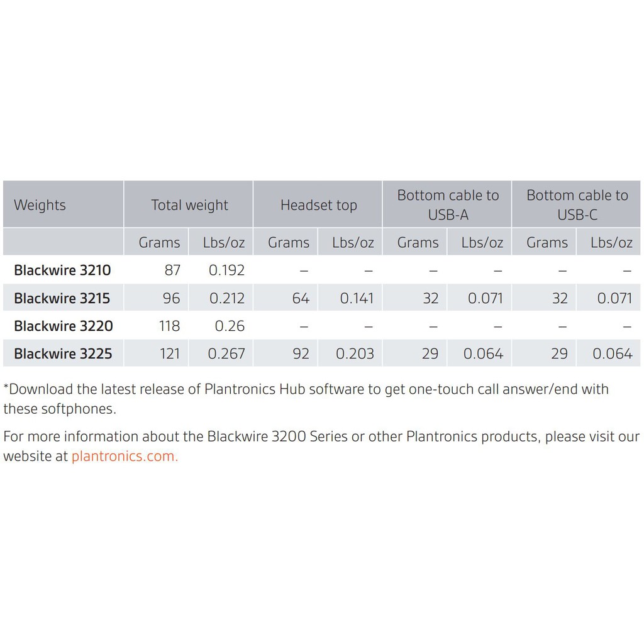This screenshot has width=644, height=644.
Task: Click the 87 grams total weight cell
Action: [172, 270]
